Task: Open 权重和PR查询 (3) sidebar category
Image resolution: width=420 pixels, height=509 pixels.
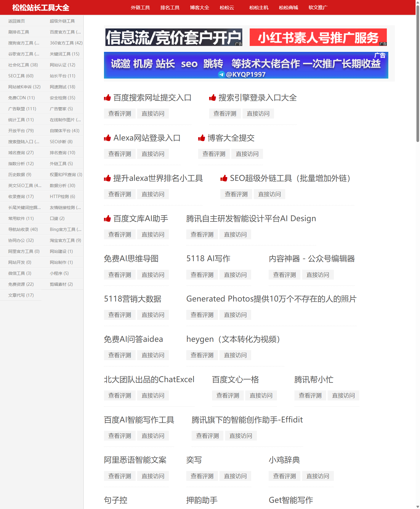Action: [66, 175]
